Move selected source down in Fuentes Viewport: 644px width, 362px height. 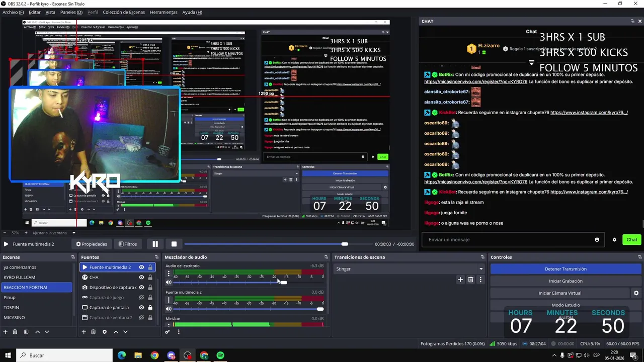[x=125, y=332]
